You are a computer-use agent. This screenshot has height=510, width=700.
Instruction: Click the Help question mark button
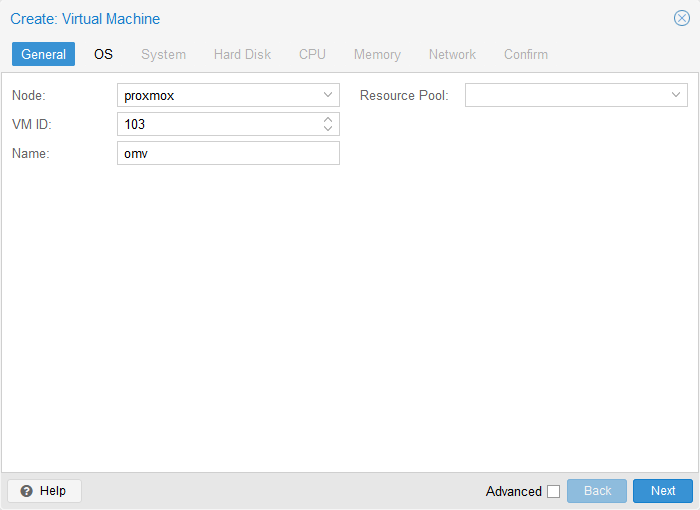tap(44, 491)
